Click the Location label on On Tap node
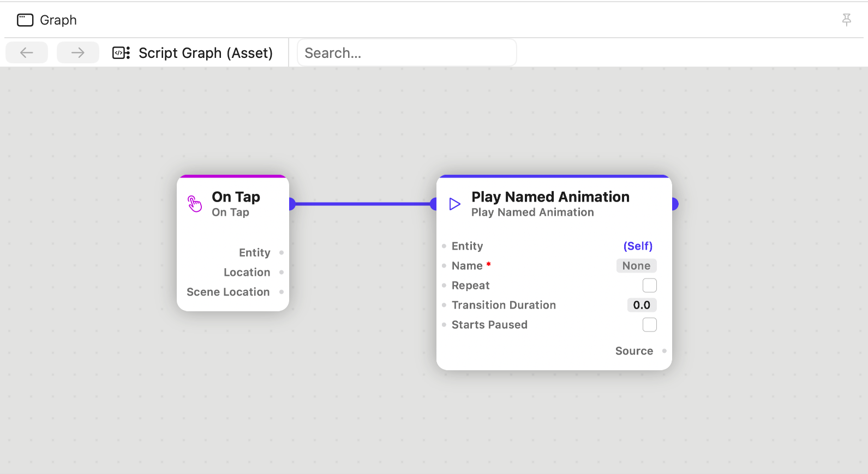 click(247, 272)
